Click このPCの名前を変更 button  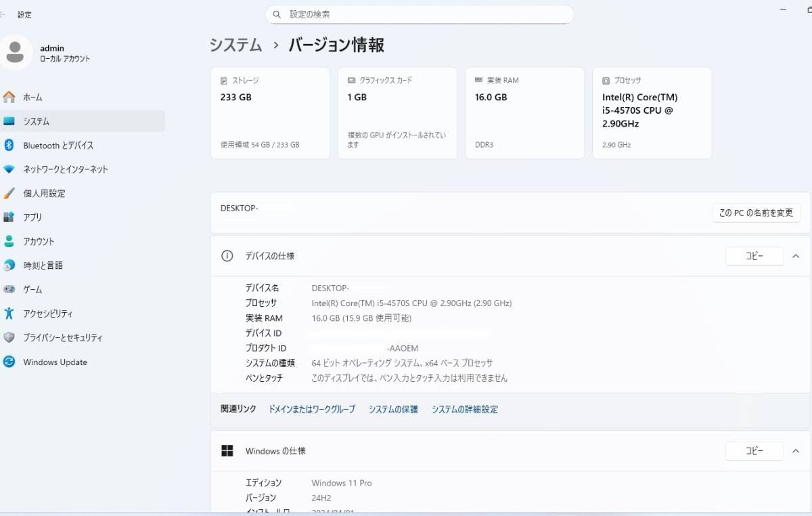(x=756, y=213)
